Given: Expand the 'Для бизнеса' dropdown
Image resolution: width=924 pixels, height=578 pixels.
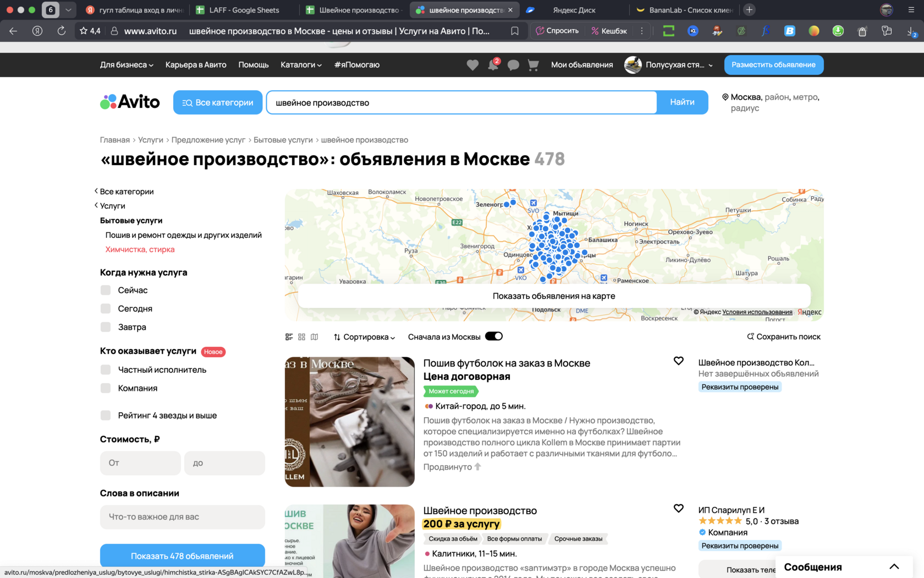Looking at the screenshot, I should pos(127,65).
